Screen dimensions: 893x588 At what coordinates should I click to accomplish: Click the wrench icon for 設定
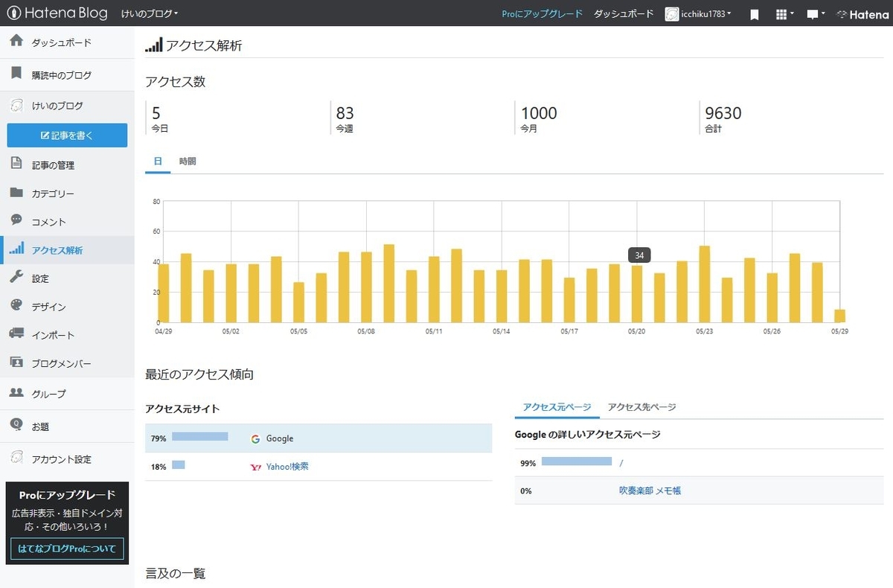point(16,277)
